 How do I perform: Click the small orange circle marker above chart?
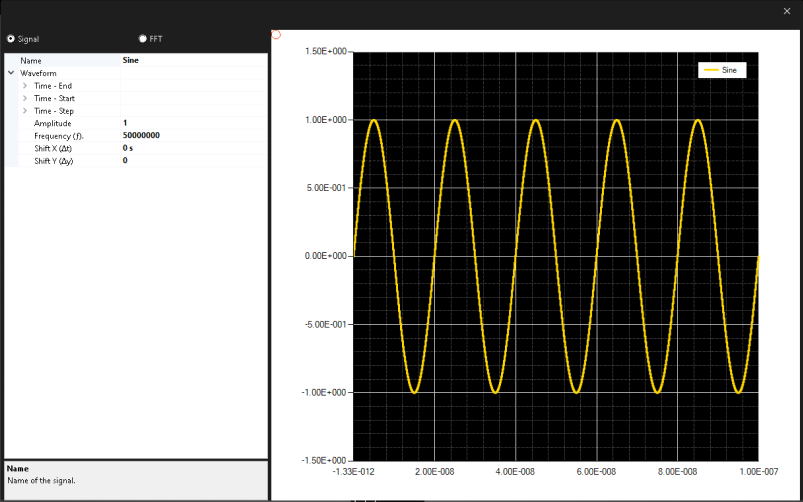point(276,35)
